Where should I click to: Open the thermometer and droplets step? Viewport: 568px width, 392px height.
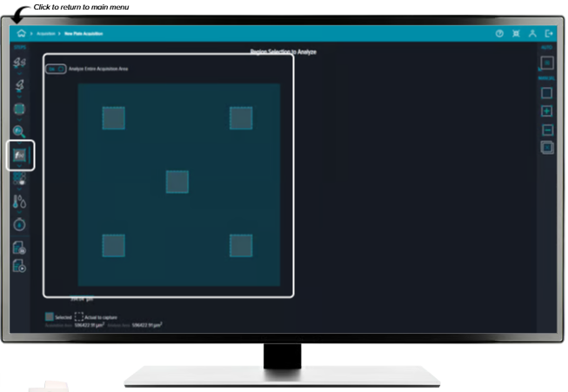tap(19, 202)
